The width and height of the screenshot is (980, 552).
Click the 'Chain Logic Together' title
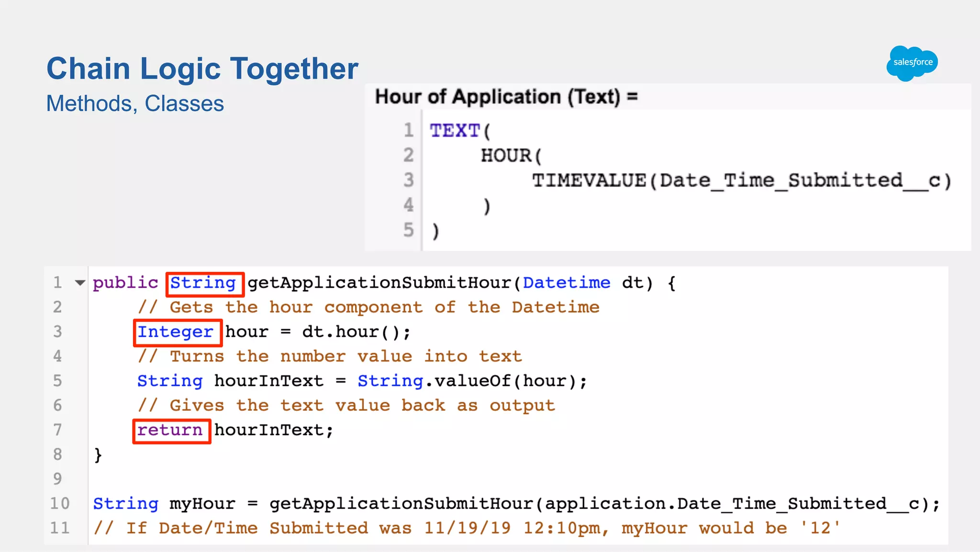pyautogui.click(x=202, y=68)
